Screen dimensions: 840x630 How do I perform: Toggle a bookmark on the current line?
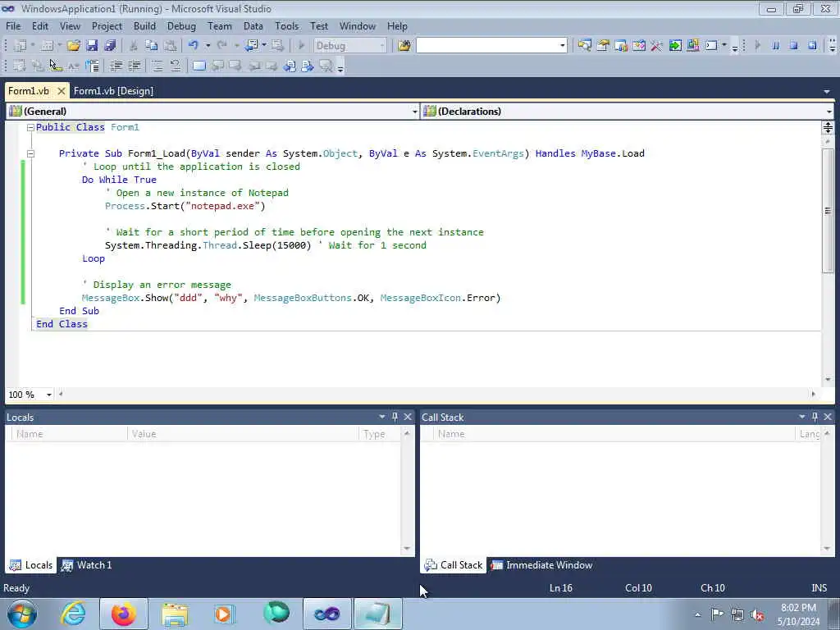199,66
